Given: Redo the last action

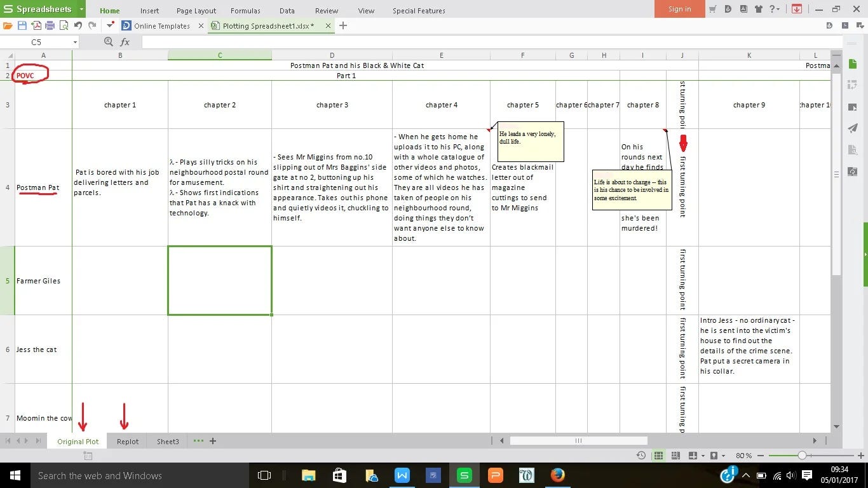Looking at the screenshot, I should pyautogui.click(x=92, y=25).
